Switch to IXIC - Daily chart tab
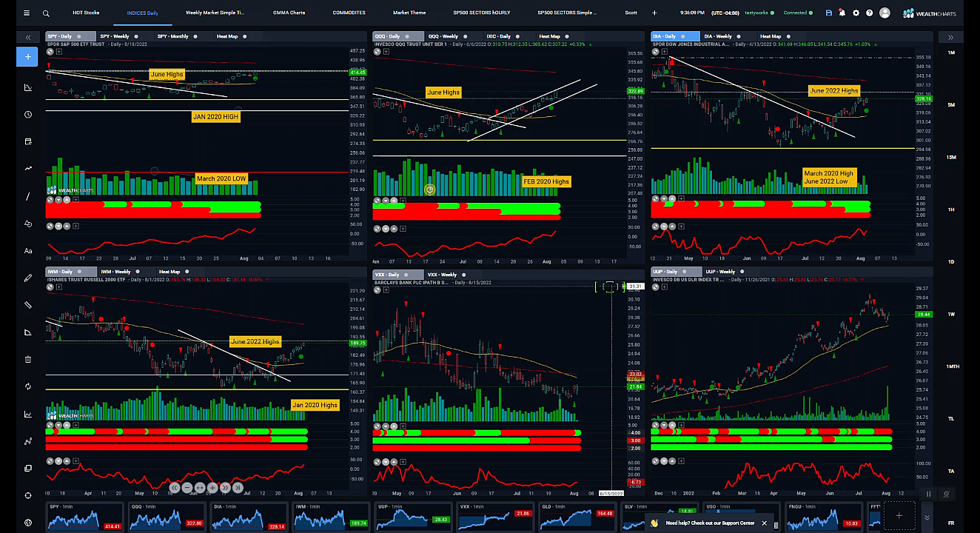980x533 pixels. click(x=499, y=36)
